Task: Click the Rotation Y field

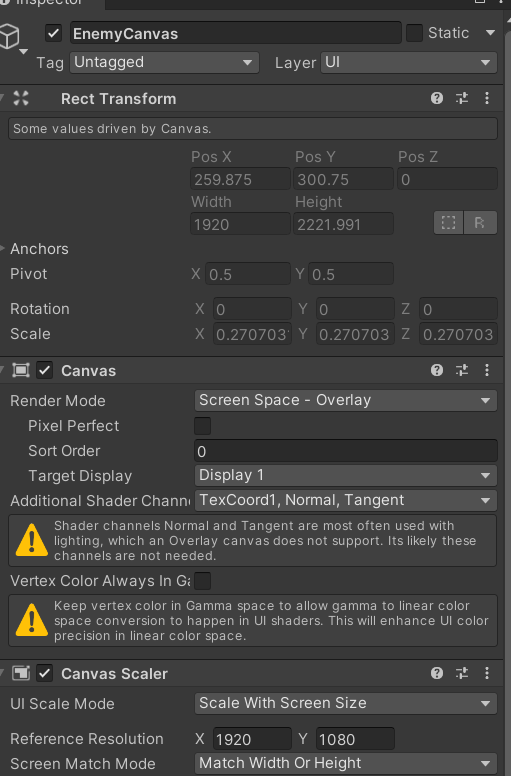Action: point(355,309)
